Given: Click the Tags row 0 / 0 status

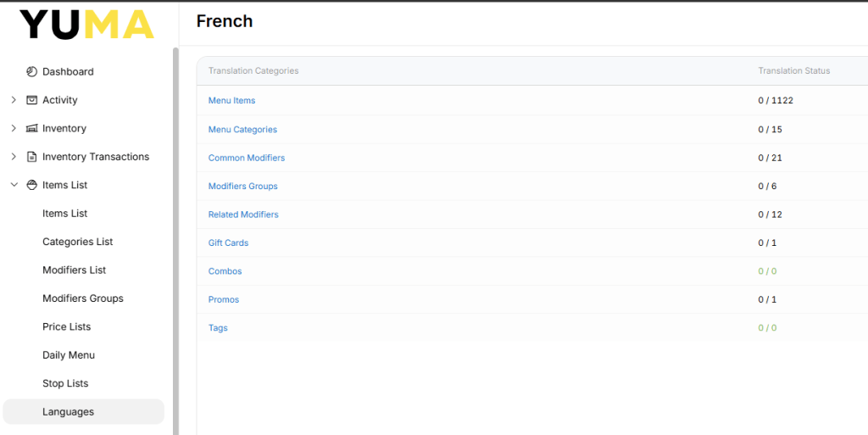Looking at the screenshot, I should tap(767, 327).
